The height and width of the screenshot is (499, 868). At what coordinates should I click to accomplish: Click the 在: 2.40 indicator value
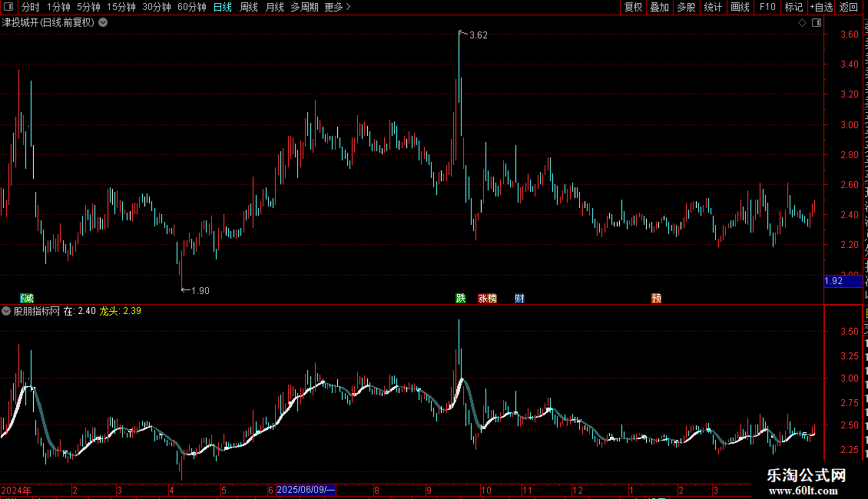click(79, 311)
